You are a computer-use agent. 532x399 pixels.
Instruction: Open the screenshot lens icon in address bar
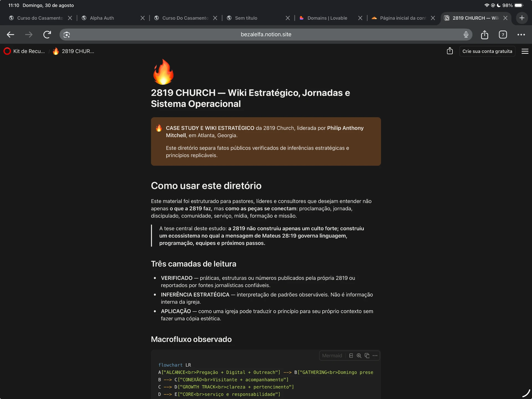pos(66,35)
